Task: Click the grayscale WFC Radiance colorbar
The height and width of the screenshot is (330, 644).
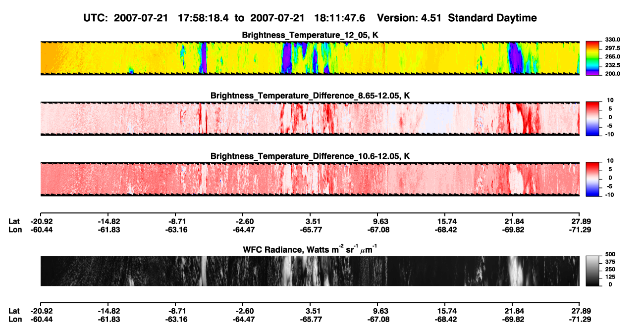Action: [x=592, y=271]
